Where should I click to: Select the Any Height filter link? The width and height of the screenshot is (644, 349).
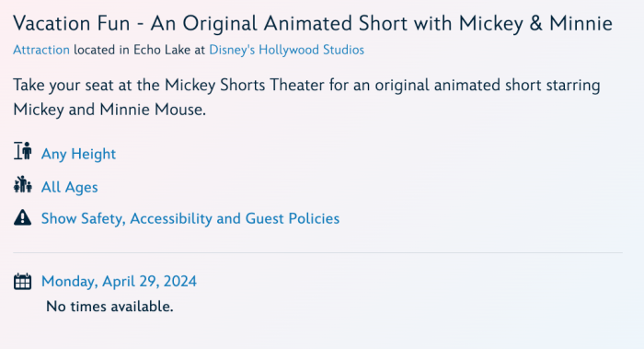coord(78,154)
